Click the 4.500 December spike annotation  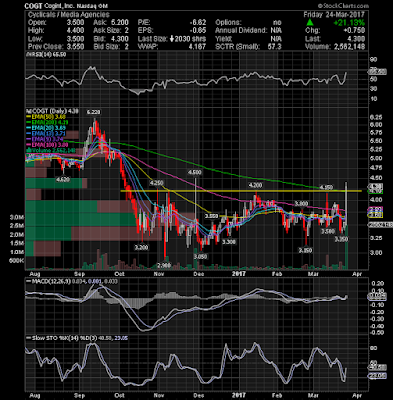click(x=195, y=172)
